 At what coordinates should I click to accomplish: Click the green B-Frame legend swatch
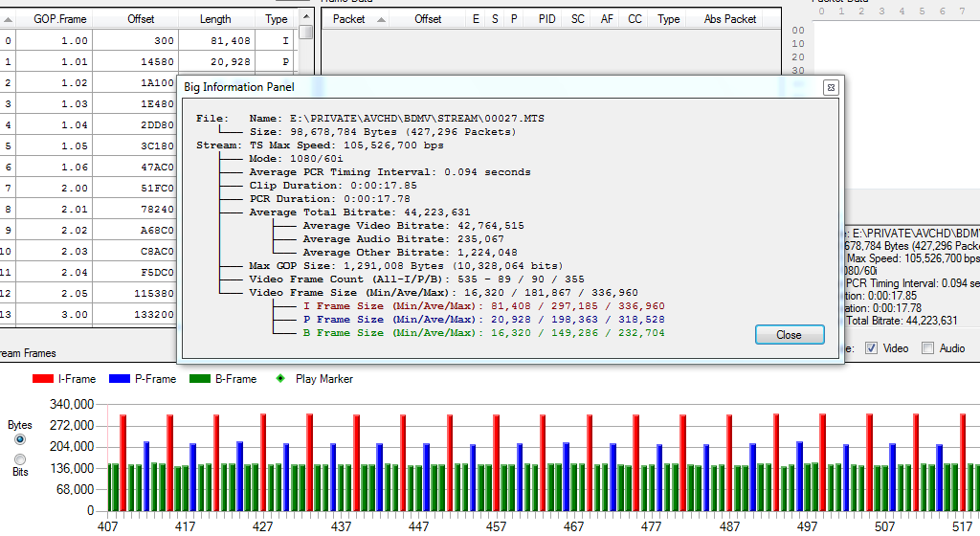(x=199, y=379)
